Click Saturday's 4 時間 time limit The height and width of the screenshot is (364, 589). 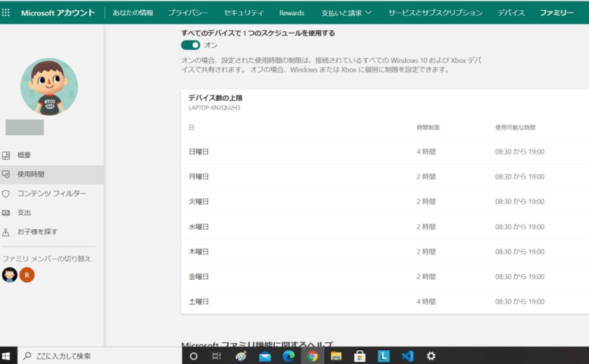pos(426,301)
